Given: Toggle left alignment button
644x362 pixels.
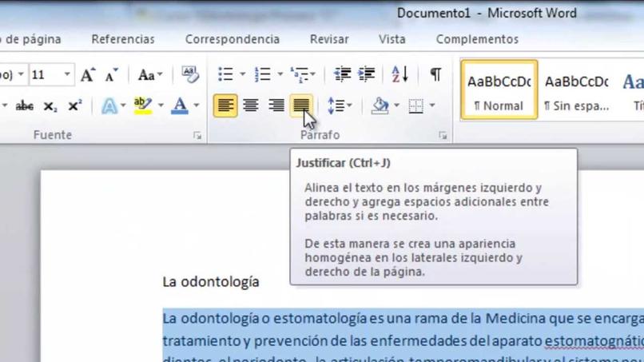Looking at the screenshot, I should coord(225,105).
